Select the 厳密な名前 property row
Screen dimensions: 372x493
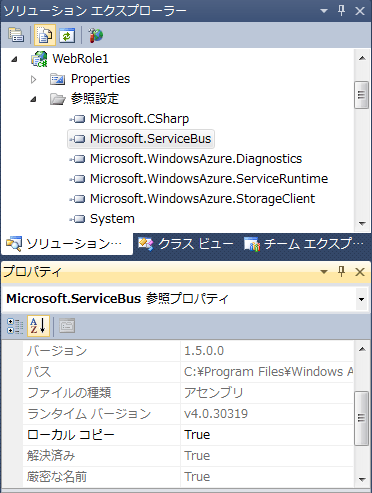point(188,477)
